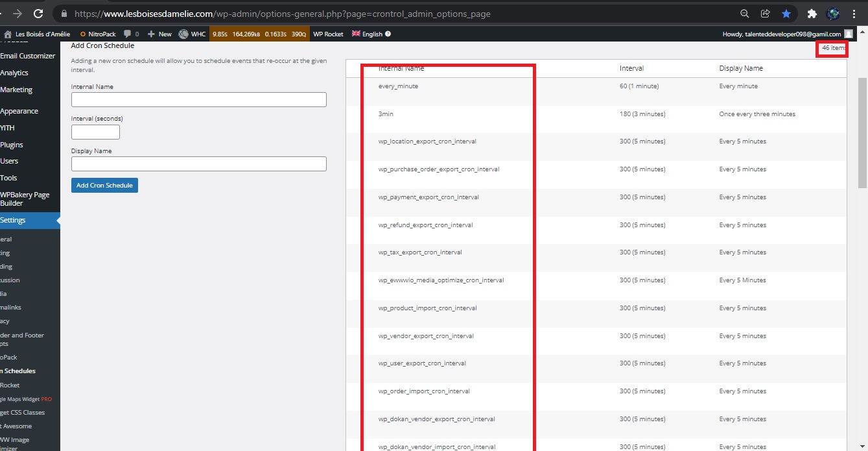
Task: Open the New content menu
Action: point(159,34)
